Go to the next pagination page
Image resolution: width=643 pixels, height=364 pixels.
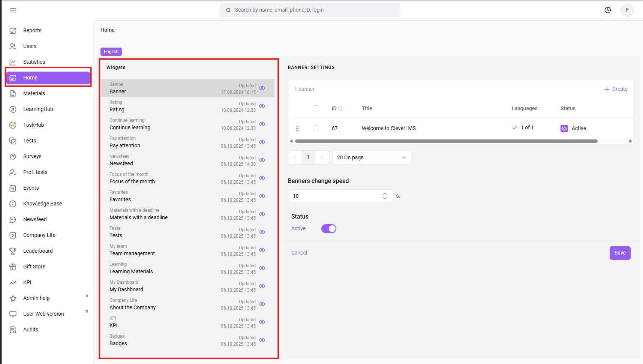[x=322, y=157]
